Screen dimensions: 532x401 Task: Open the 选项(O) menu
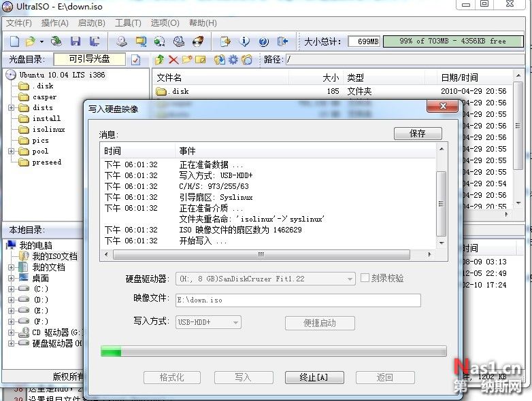(x=165, y=23)
